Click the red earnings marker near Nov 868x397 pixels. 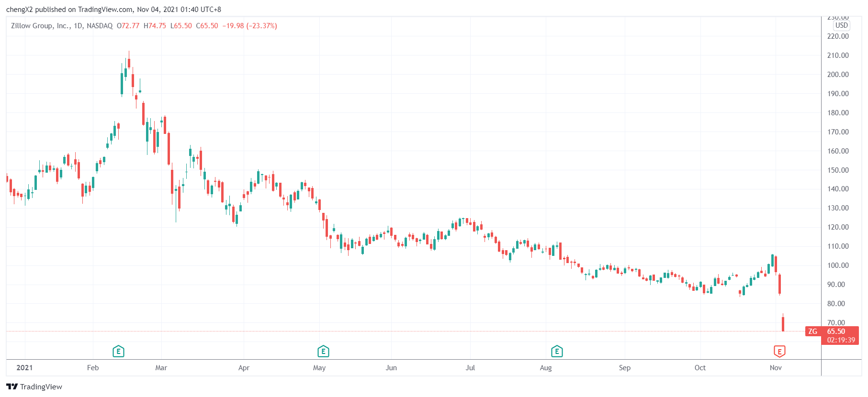[779, 352]
